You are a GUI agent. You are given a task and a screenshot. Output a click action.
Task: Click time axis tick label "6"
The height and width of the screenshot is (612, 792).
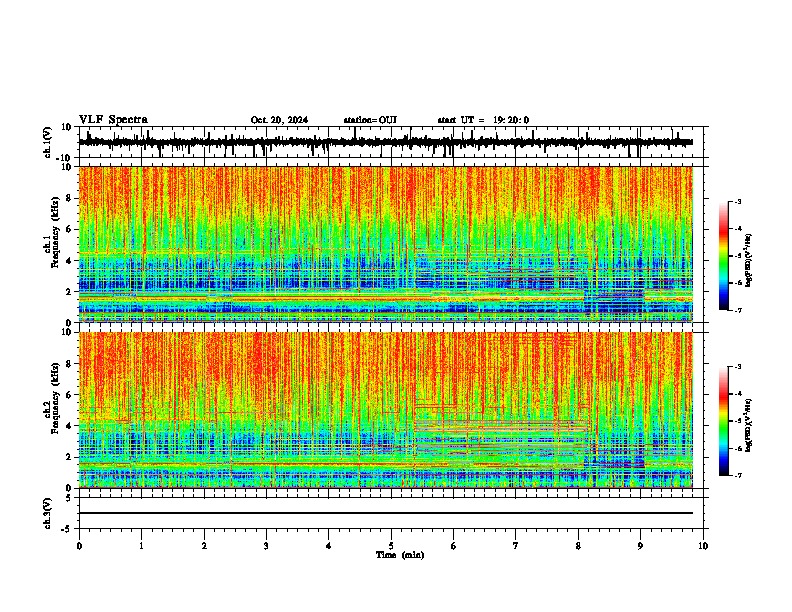coord(453,546)
